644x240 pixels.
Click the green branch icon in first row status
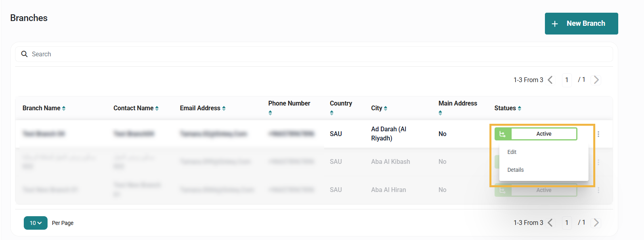503,134
